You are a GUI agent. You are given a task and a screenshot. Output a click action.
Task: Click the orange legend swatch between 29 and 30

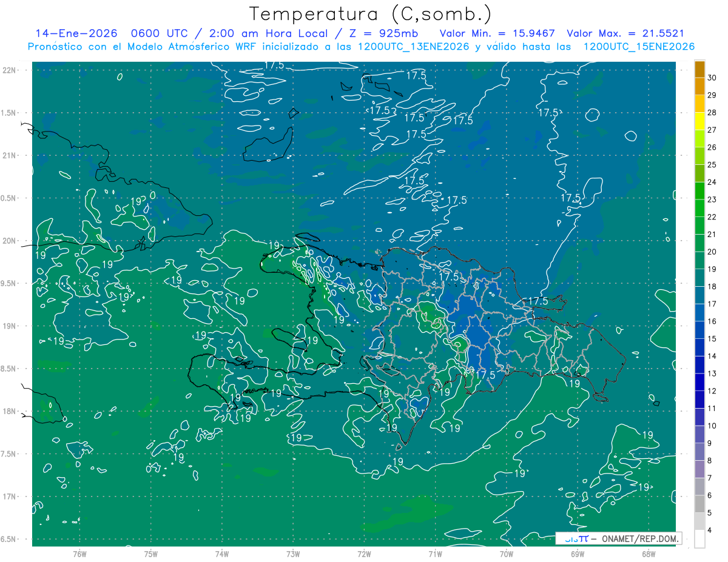pyautogui.click(x=699, y=86)
